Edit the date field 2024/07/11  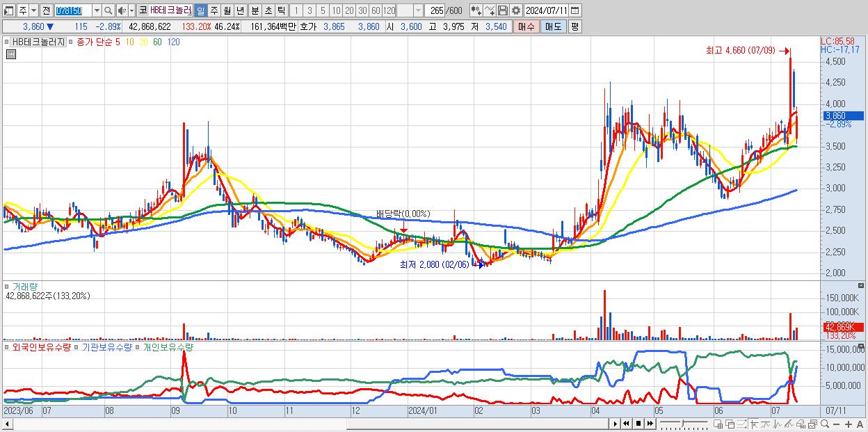tap(546, 10)
